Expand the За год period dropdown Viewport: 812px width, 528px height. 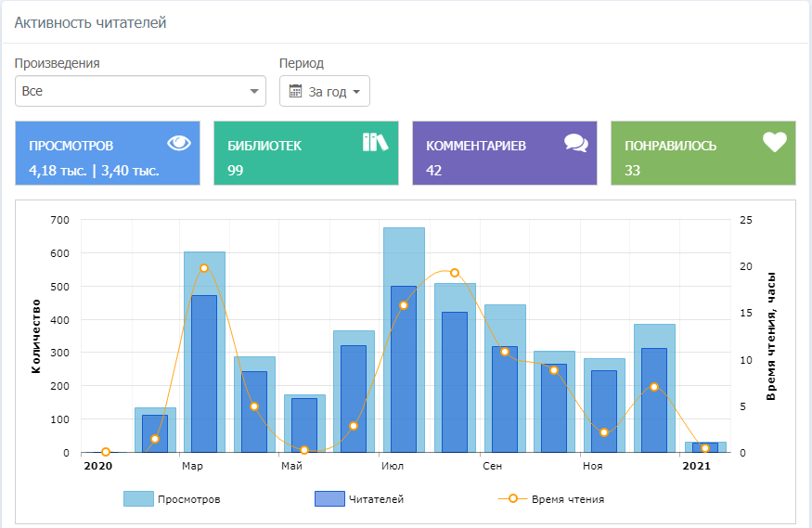coord(325,92)
